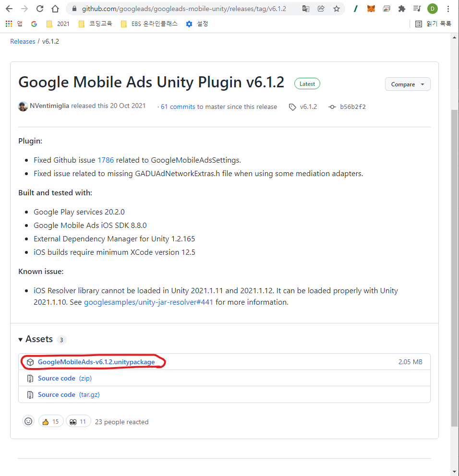Open the extensions puzzle menu
The height and width of the screenshot is (476, 459).
tap(402, 9)
